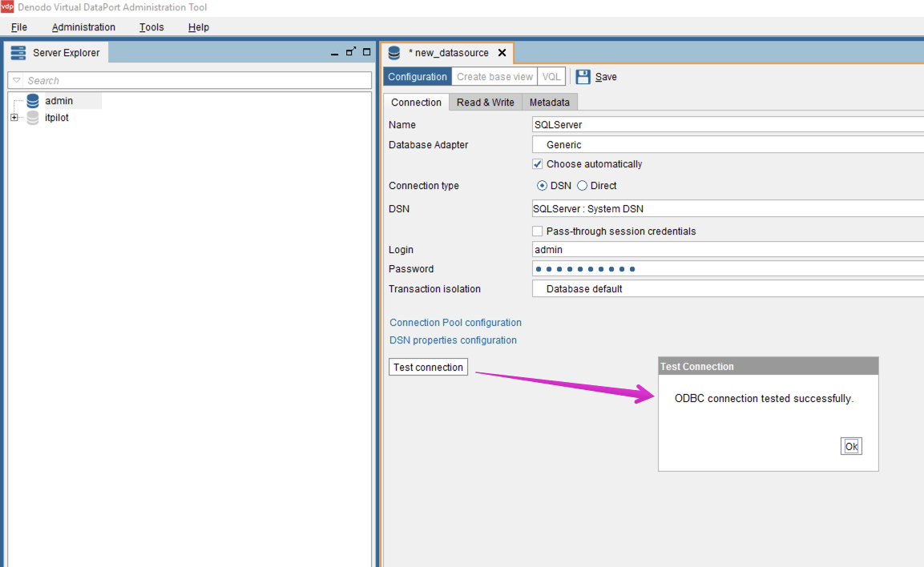This screenshot has width=924, height=567.
Task: Click the Name field containing SQLServer
Action: coord(728,124)
